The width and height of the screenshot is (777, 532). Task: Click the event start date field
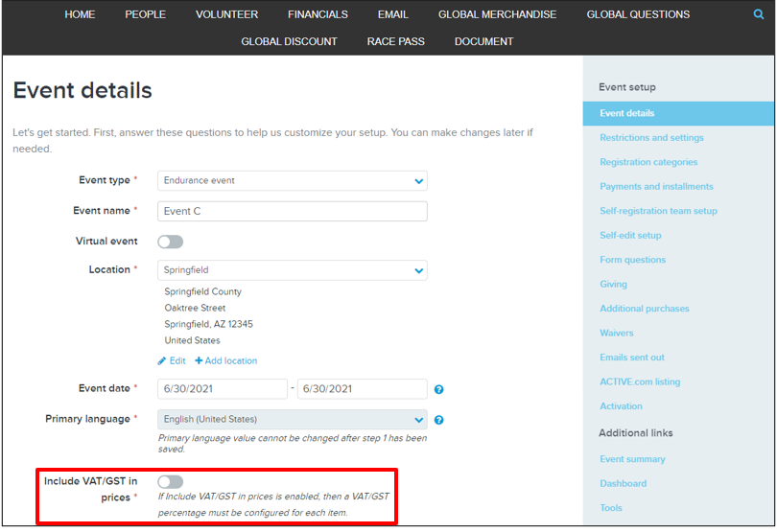pos(223,389)
